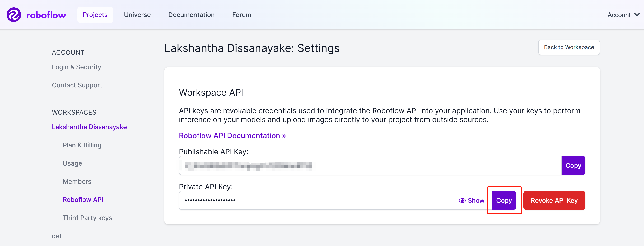This screenshot has height=246, width=644.
Task: Open the Projects tab
Action: point(95,15)
